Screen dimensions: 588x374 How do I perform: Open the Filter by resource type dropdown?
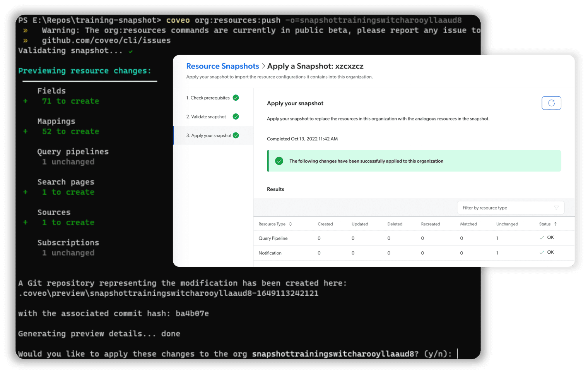click(511, 208)
